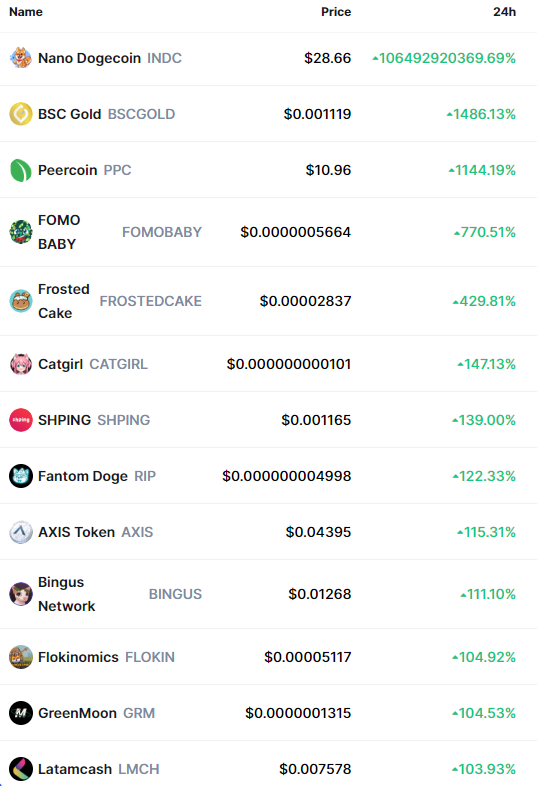The height and width of the screenshot is (786, 537).
Task: Sort by the Name column header
Action: click(x=26, y=12)
